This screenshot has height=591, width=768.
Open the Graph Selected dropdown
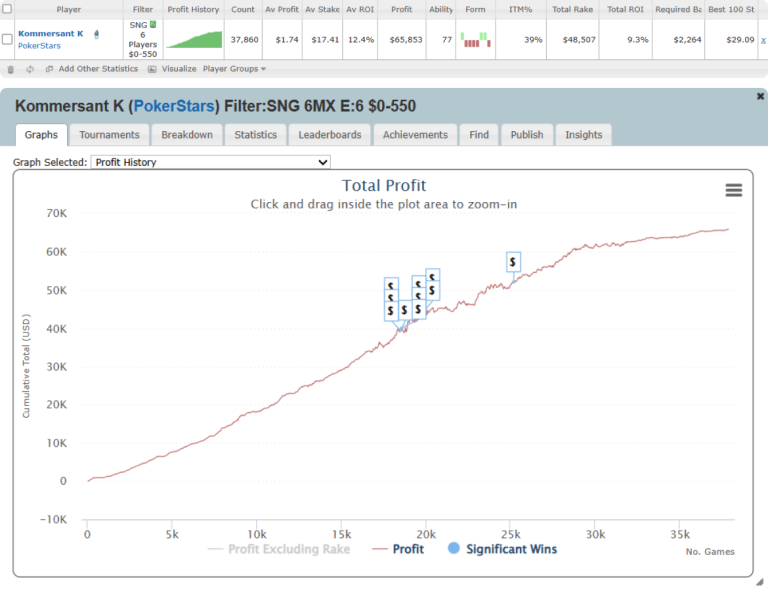click(x=210, y=162)
